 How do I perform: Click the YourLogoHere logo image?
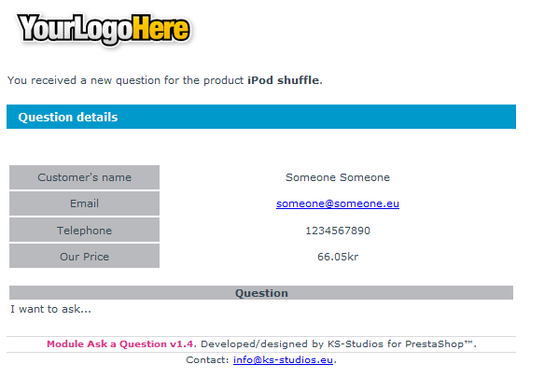[104, 30]
